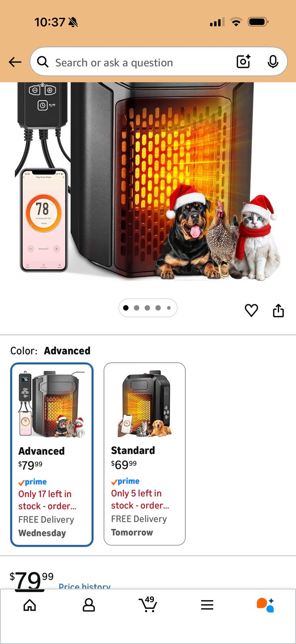Open the Home tab icon
The image size is (296, 644).
pyautogui.click(x=30, y=605)
